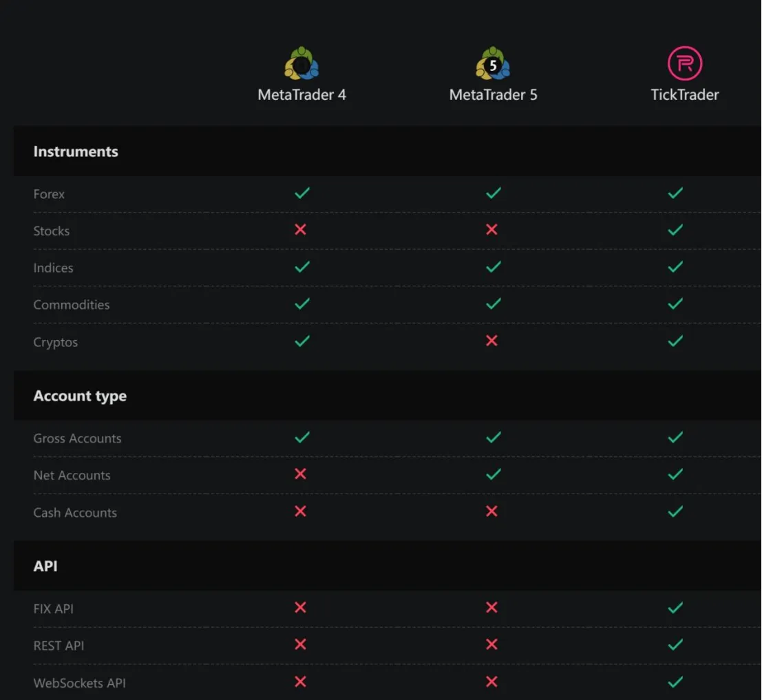Click the FIX API checkmark under TickTrader

pyautogui.click(x=675, y=608)
